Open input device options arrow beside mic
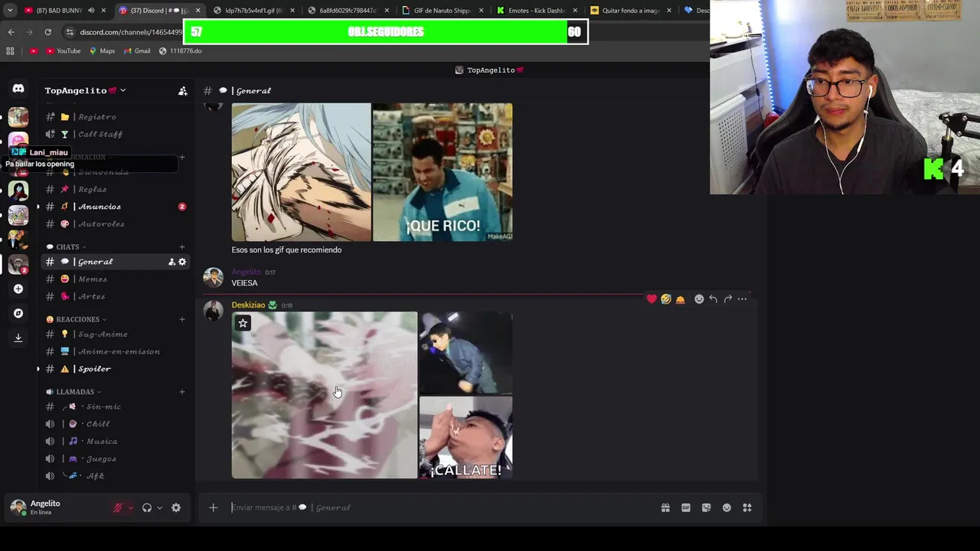Screen dimensions: 980x551 pyautogui.click(x=130, y=507)
